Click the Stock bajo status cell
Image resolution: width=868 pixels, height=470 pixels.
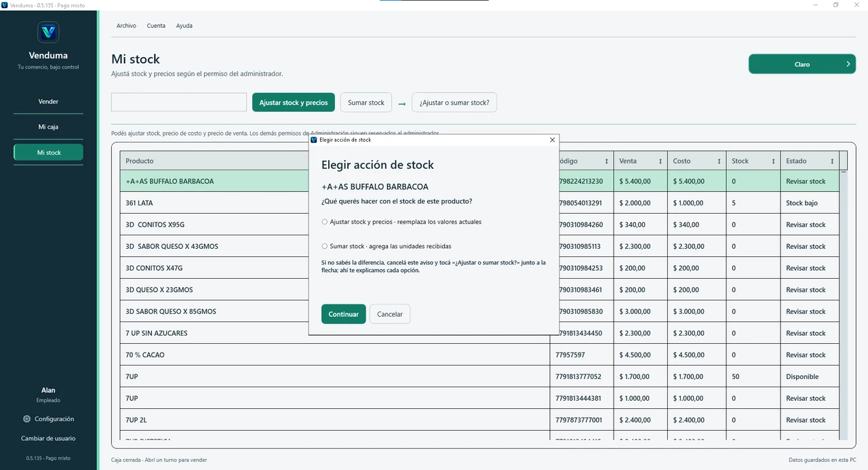(x=810, y=203)
